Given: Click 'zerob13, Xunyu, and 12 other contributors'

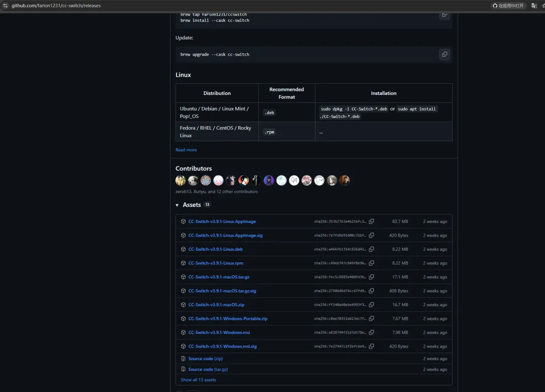Looking at the screenshot, I should (216, 192).
